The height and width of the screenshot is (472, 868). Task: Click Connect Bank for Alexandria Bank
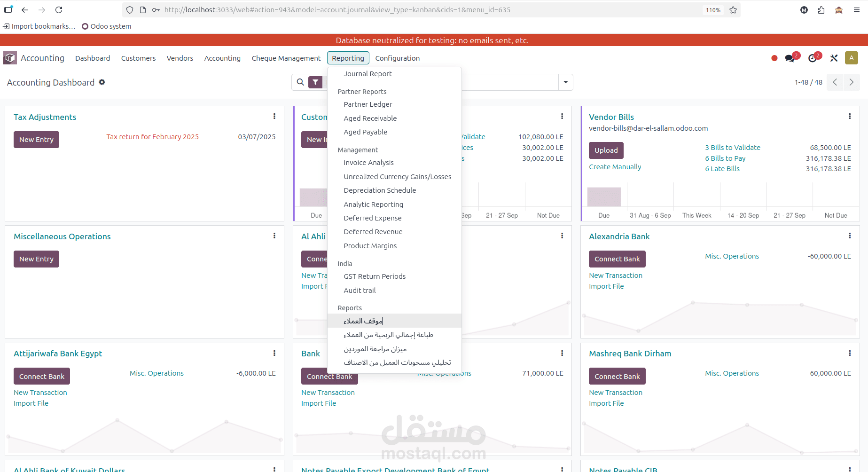617,259
